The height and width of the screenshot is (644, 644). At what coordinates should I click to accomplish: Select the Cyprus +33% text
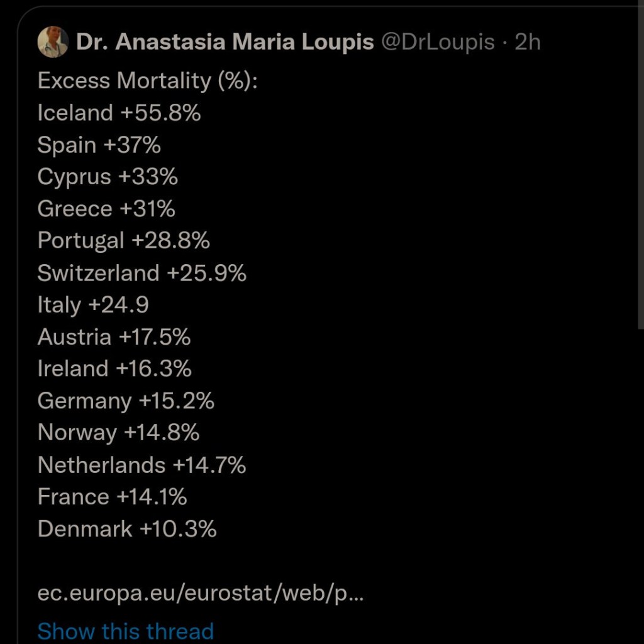tap(108, 177)
